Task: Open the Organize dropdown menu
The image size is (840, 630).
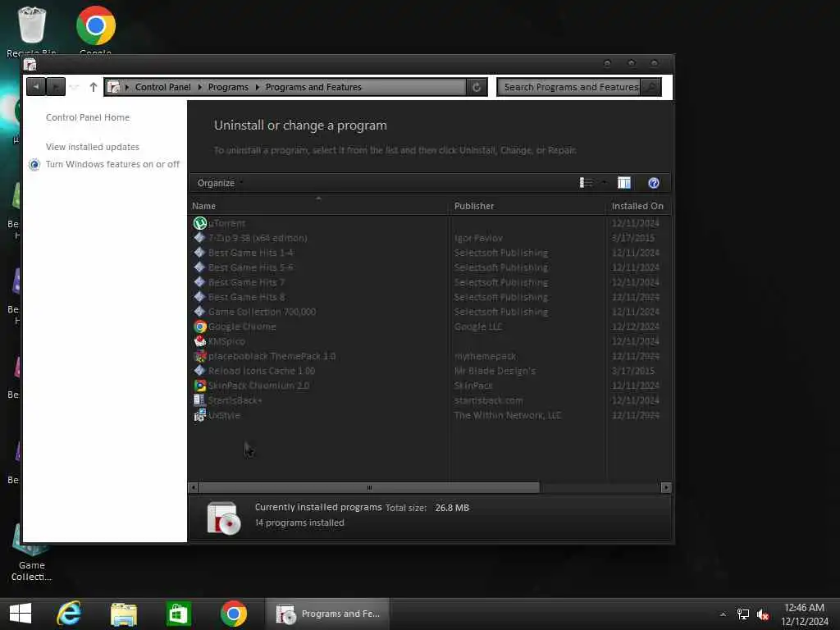Action: 220,183
